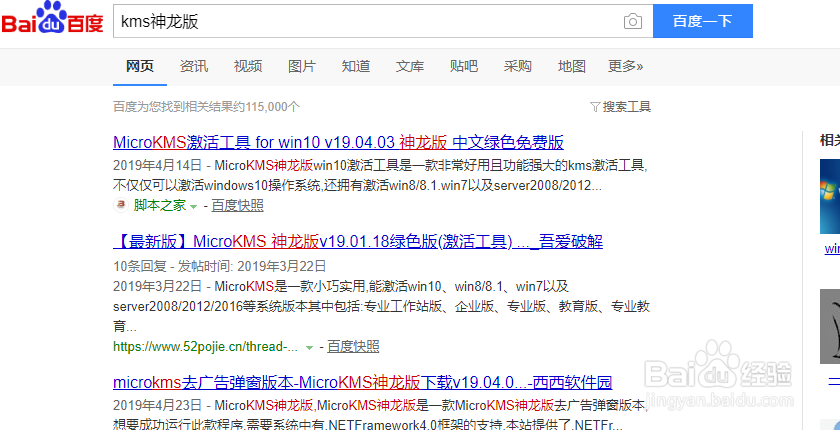840x430 pixels.
Task: Switch to the 网页 tab
Action: pyautogui.click(x=140, y=66)
